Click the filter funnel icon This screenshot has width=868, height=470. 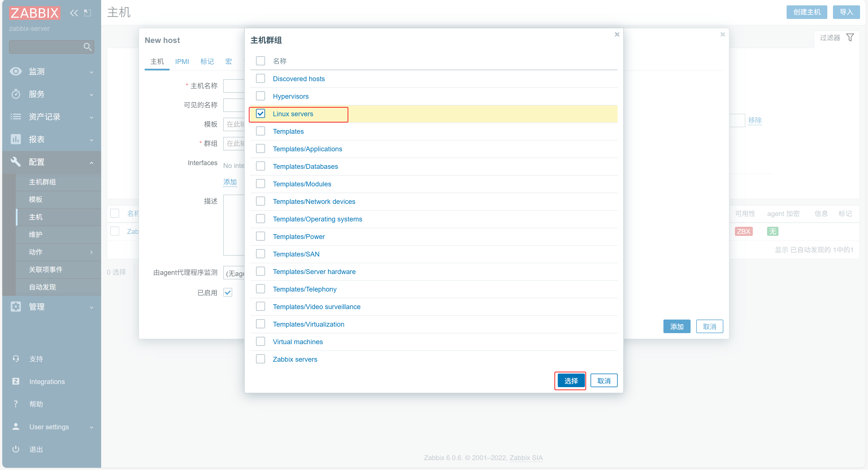(850, 37)
